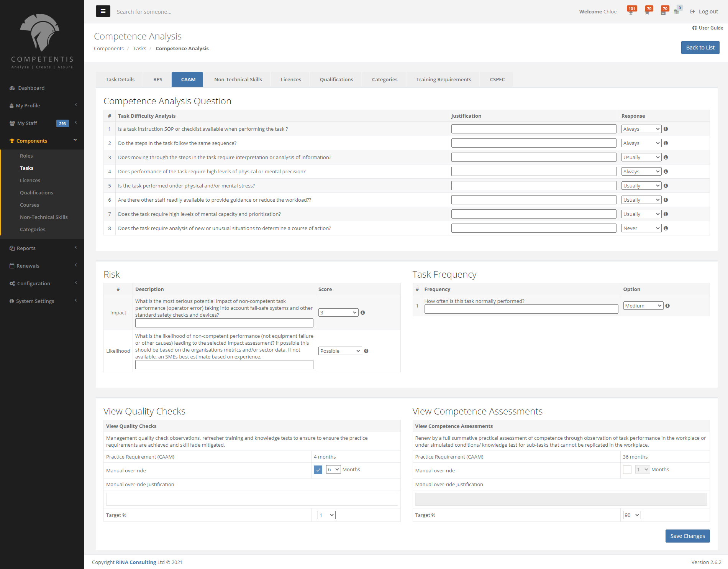The width and height of the screenshot is (728, 569).
Task: Switch to the Non-Technical Skills tab
Action: [x=238, y=80]
